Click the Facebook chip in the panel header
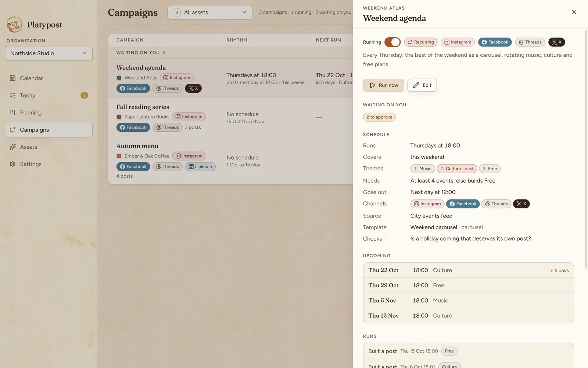Screen dimensions: 588x368 [x=495, y=42]
